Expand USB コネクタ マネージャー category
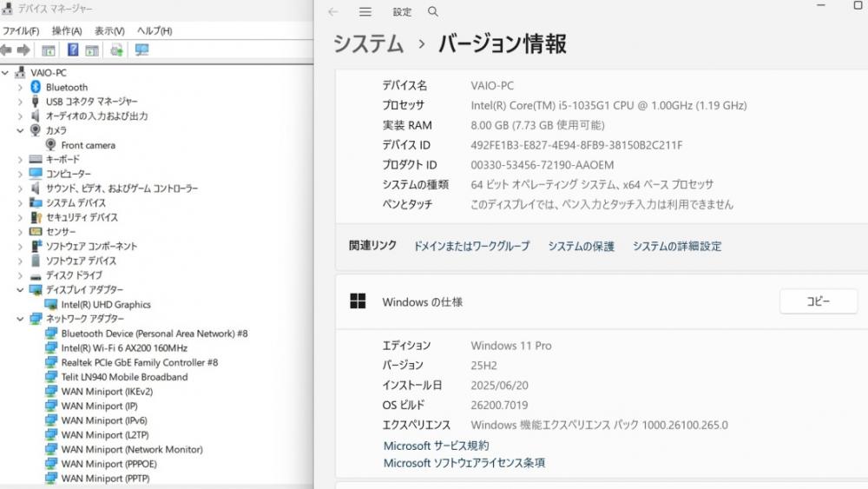Viewport: 868px width, 489px height. pos(21,102)
